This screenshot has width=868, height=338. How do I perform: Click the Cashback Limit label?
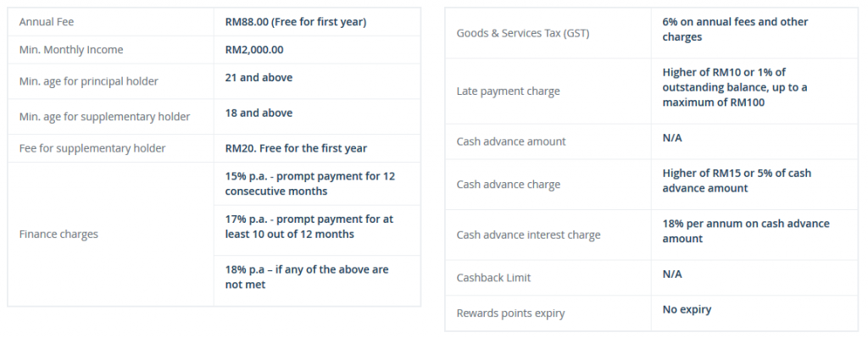pyautogui.click(x=494, y=278)
